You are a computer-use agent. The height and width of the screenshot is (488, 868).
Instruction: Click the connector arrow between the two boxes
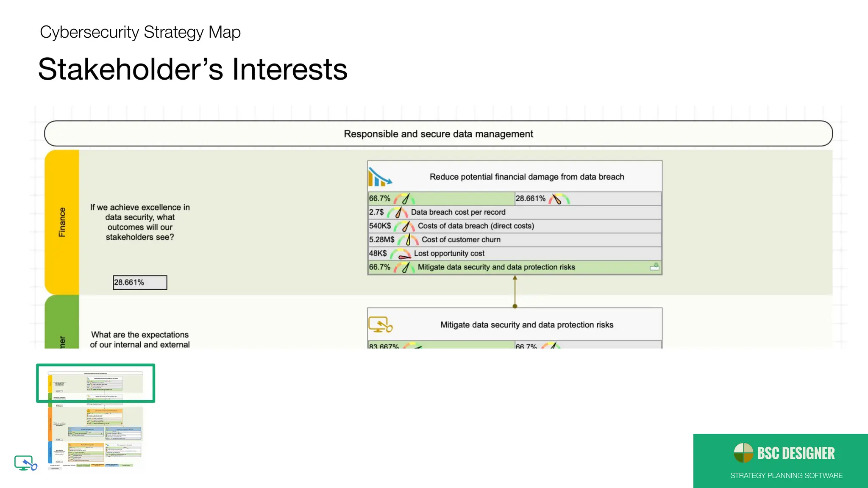[x=515, y=292]
